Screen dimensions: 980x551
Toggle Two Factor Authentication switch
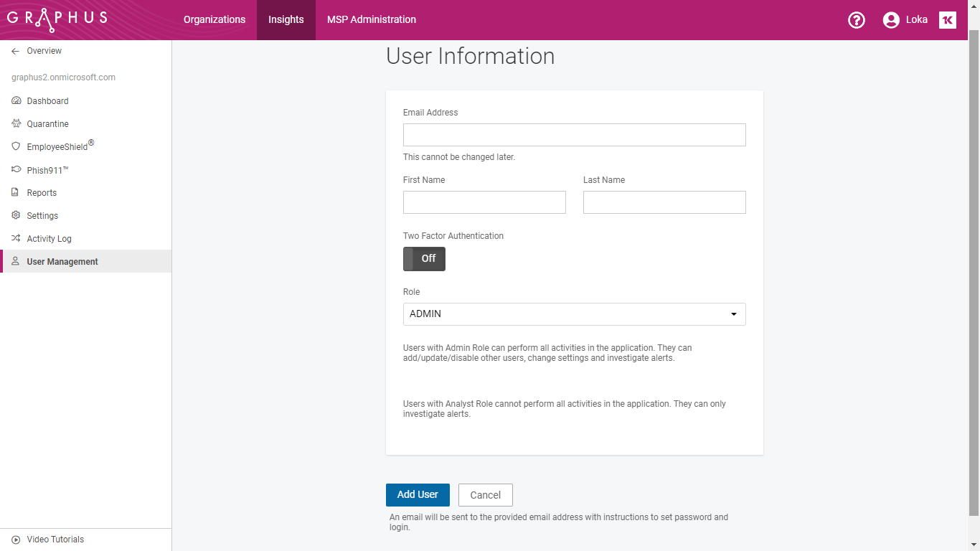pos(424,259)
